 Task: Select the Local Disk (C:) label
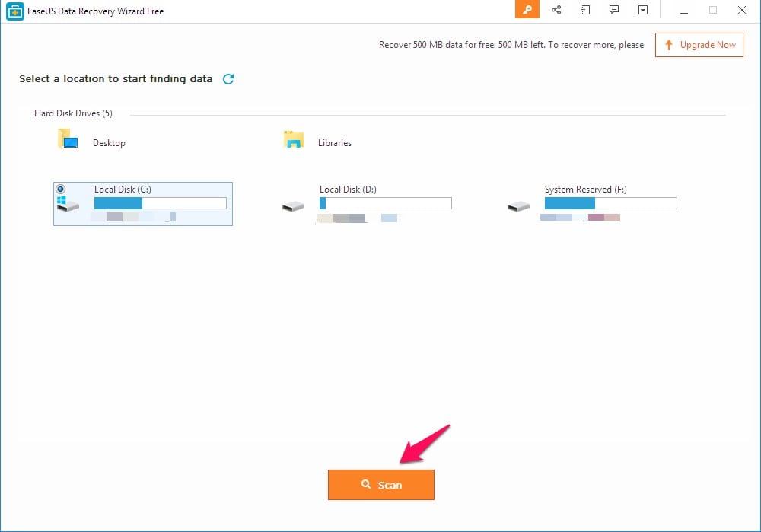pos(123,190)
